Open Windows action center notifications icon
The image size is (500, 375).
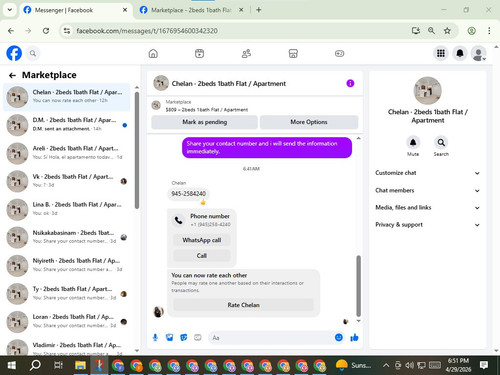point(484,365)
